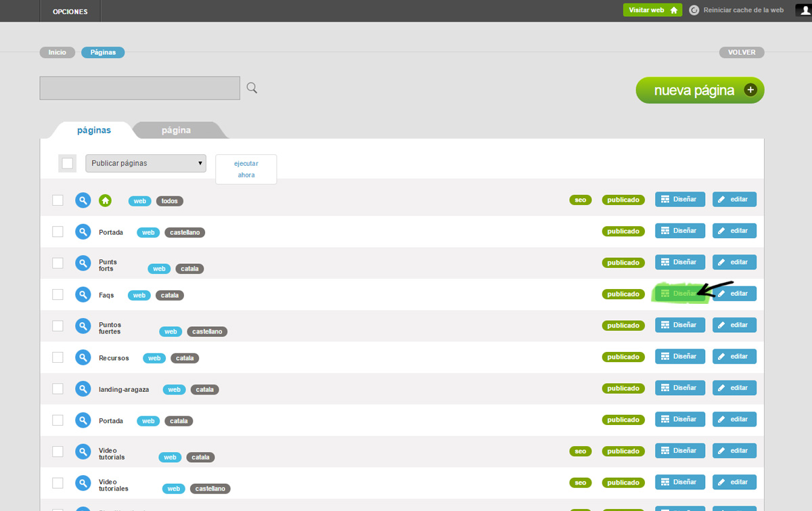
Task: Switch to the páginas tab
Action: coord(94,130)
